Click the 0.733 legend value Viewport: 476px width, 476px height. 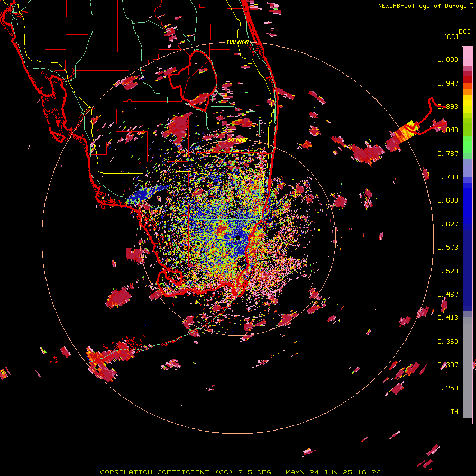(x=448, y=177)
